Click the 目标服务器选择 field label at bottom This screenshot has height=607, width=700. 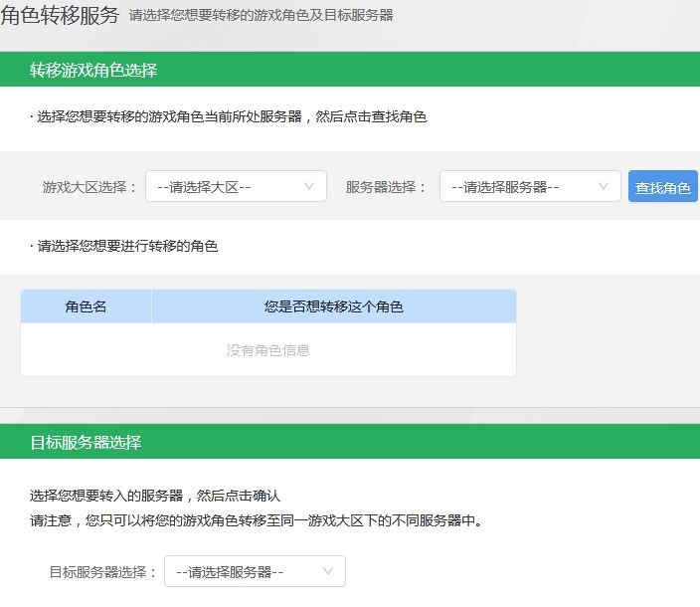(102, 572)
